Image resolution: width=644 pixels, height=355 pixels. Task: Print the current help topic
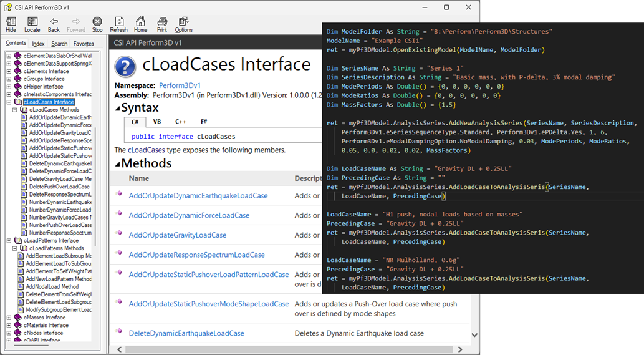tap(161, 24)
